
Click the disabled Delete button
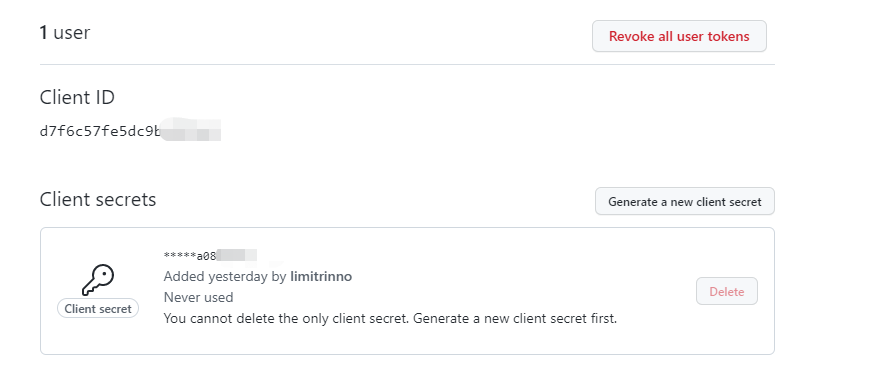[727, 292]
